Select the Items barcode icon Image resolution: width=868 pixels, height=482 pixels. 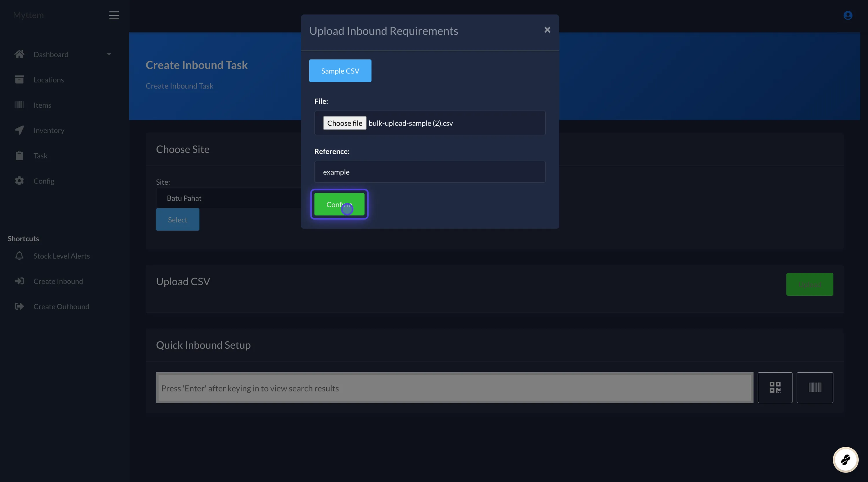(x=19, y=105)
